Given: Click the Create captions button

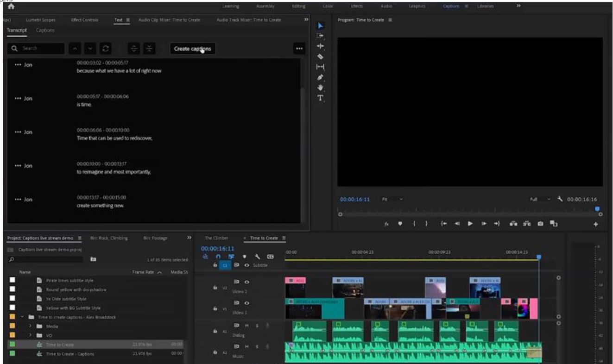Looking at the screenshot, I should pyautogui.click(x=192, y=49).
